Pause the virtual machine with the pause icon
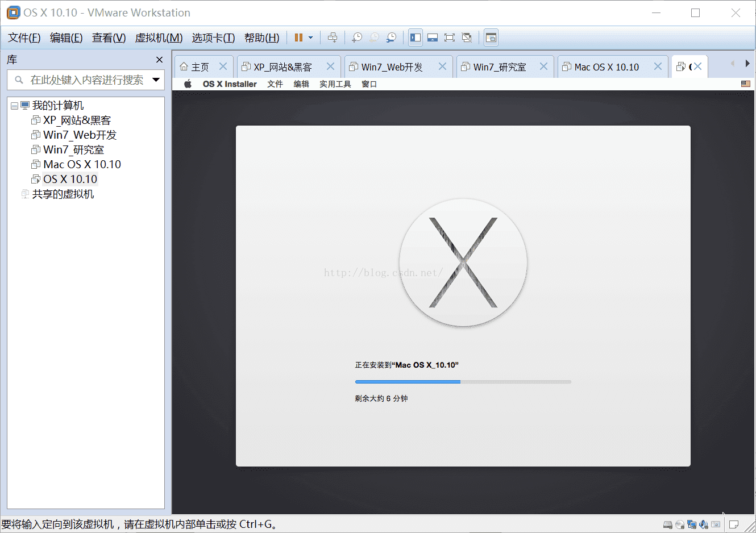This screenshot has height=533, width=756. tap(298, 38)
